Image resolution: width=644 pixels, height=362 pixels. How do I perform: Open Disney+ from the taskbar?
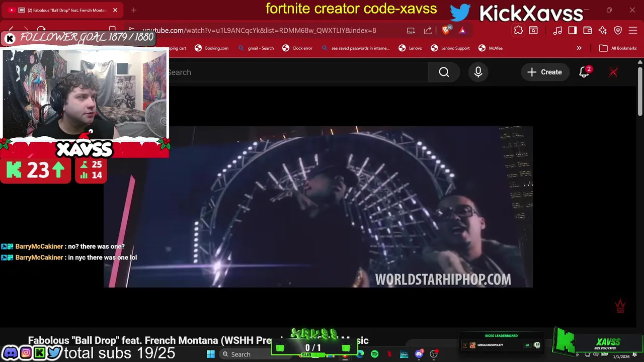(x=404, y=354)
